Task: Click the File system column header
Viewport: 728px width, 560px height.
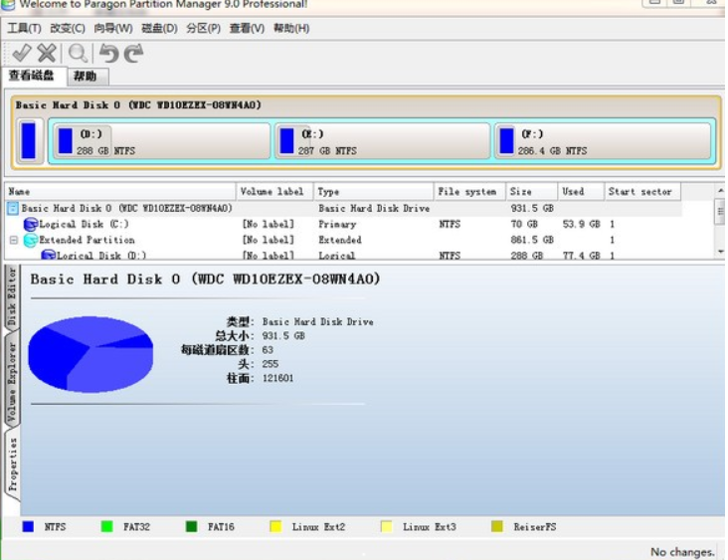Action: point(469,191)
